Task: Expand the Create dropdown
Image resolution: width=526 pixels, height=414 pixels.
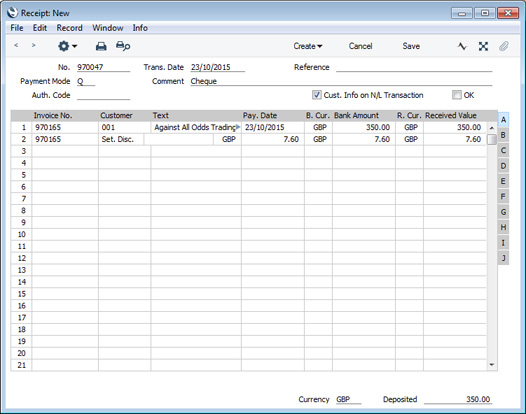Action: (x=308, y=46)
